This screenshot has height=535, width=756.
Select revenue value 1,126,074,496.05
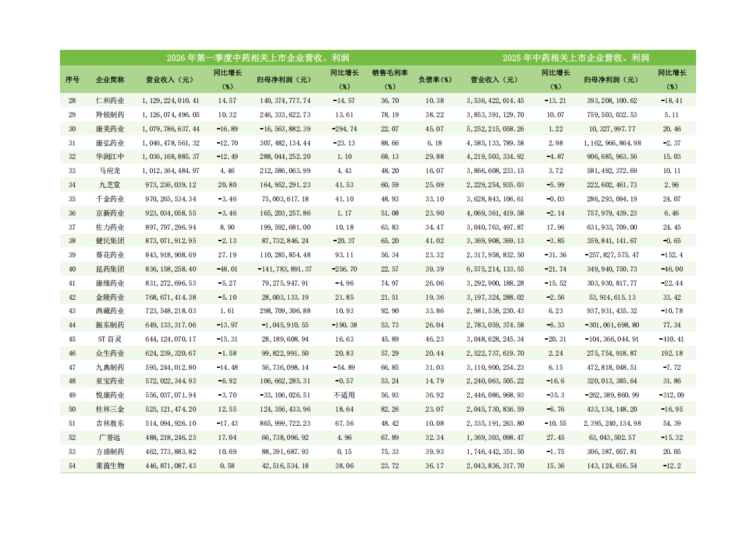[x=171, y=115]
